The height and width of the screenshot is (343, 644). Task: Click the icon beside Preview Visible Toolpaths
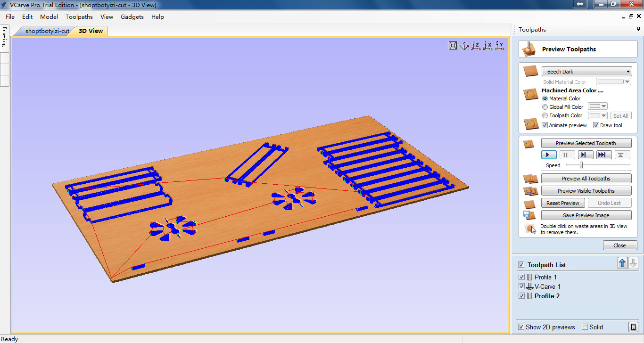530,191
